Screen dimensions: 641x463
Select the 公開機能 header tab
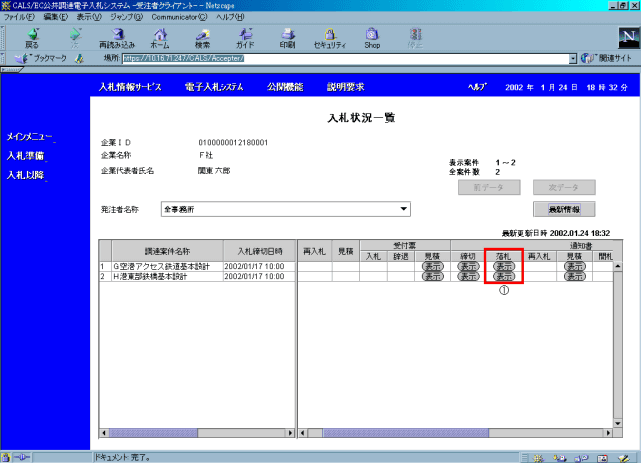(285, 87)
